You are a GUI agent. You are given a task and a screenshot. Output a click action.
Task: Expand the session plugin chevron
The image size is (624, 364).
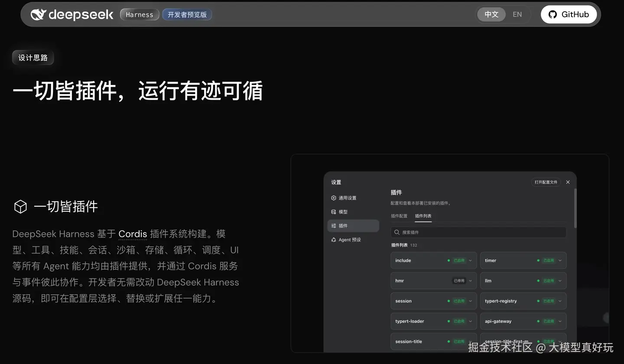(471, 301)
